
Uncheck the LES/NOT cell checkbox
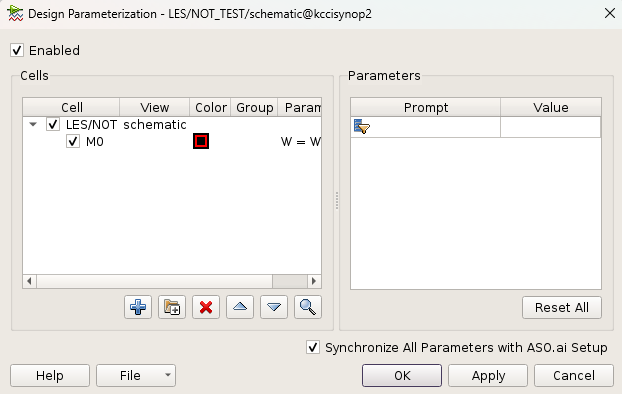pos(53,125)
